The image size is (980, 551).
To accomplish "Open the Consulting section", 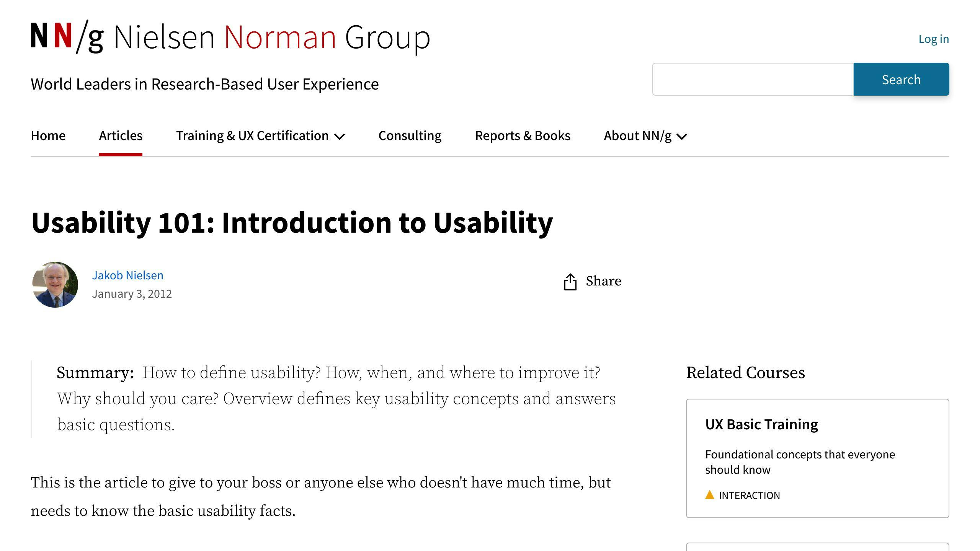I will coord(410,135).
